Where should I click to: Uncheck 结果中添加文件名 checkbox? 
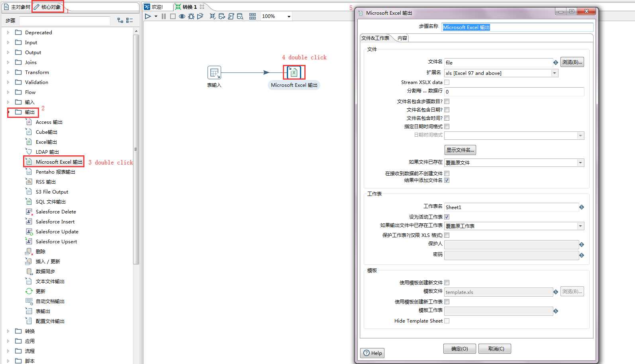point(447,180)
